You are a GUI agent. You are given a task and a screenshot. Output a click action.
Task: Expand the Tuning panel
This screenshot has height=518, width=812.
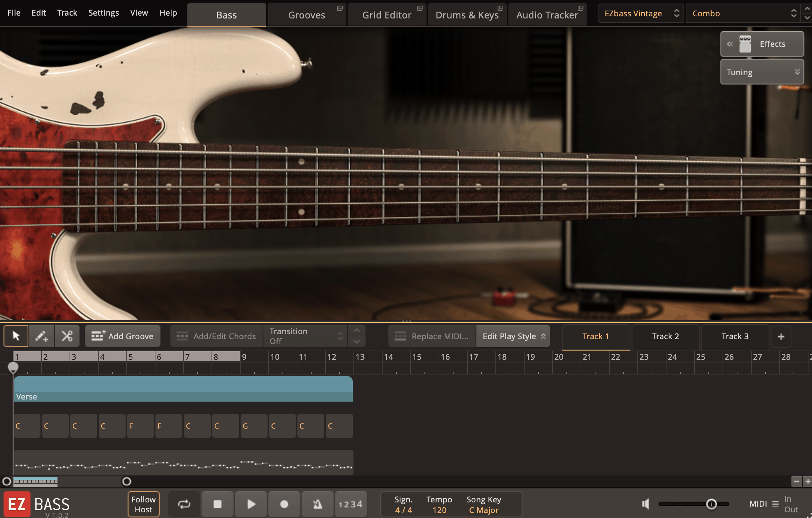click(762, 72)
